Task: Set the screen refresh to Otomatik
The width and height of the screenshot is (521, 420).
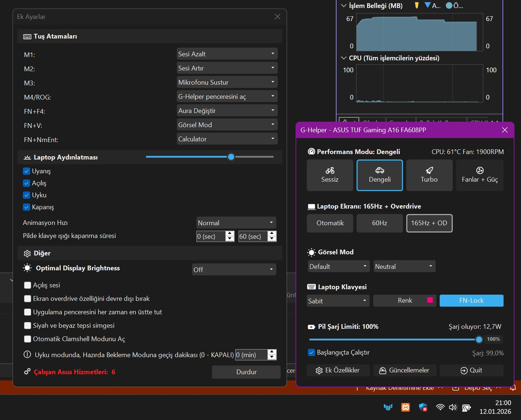Action: coord(330,223)
